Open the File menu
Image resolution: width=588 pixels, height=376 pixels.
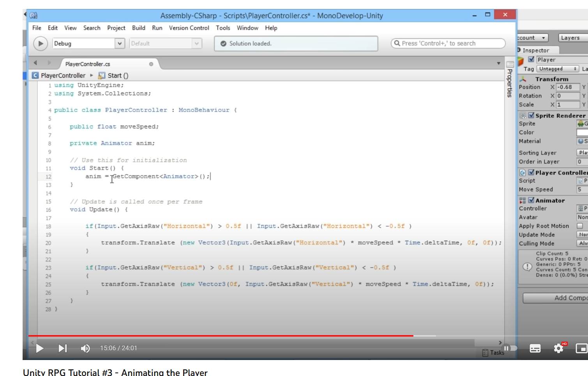37,28
